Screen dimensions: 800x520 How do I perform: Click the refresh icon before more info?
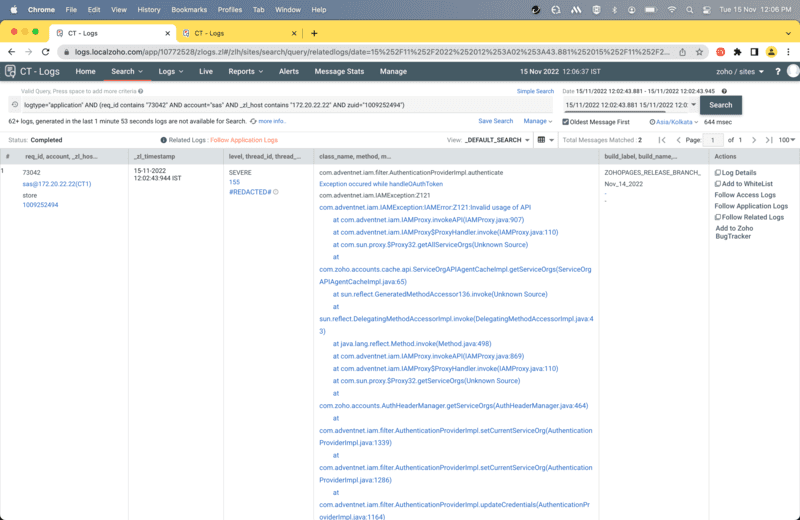point(253,121)
